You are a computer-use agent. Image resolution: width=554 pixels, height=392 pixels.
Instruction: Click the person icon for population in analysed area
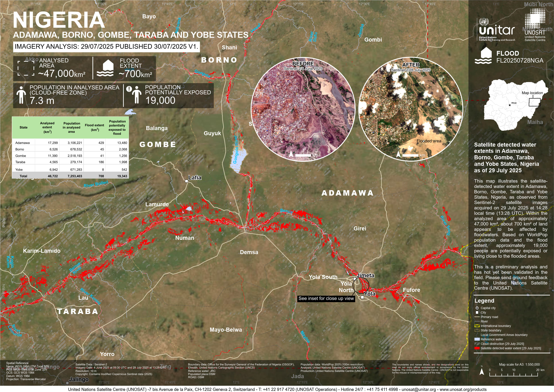21,95
